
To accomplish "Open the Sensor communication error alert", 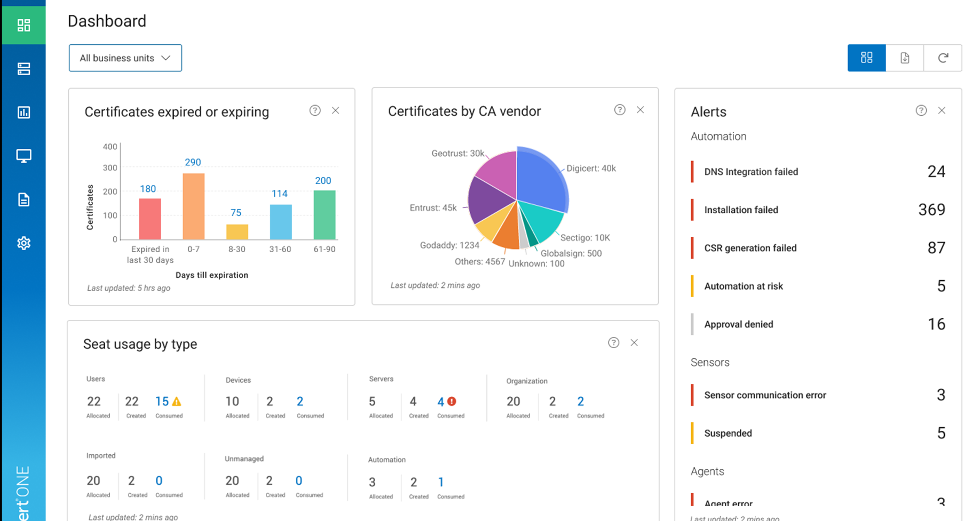I will click(765, 395).
